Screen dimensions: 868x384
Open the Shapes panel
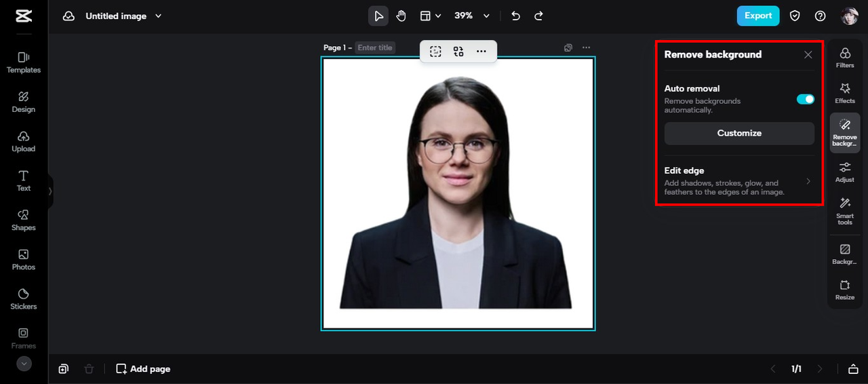pyautogui.click(x=24, y=220)
